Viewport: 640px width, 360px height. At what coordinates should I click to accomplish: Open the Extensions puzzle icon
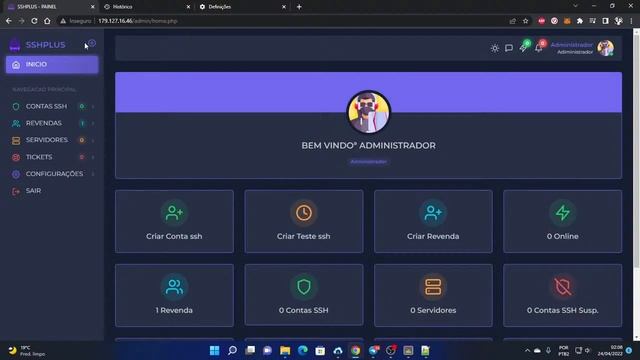click(580, 21)
